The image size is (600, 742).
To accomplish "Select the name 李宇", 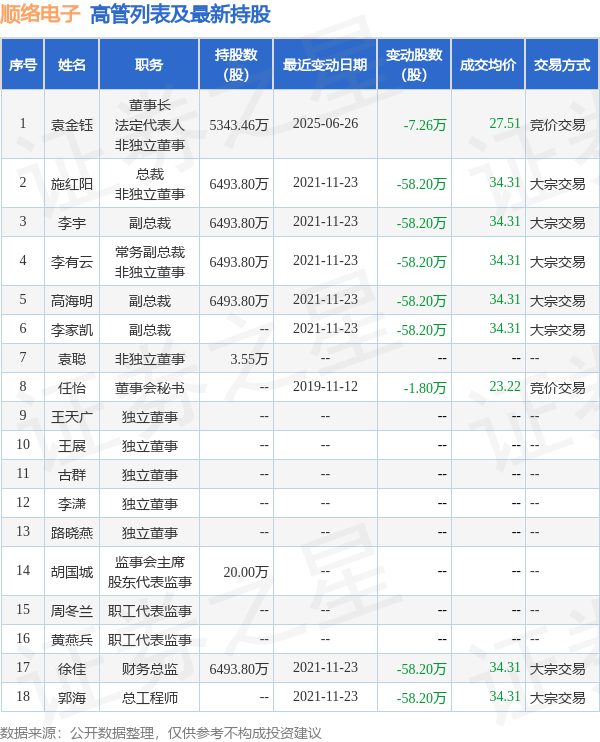I will (x=72, y=223).
